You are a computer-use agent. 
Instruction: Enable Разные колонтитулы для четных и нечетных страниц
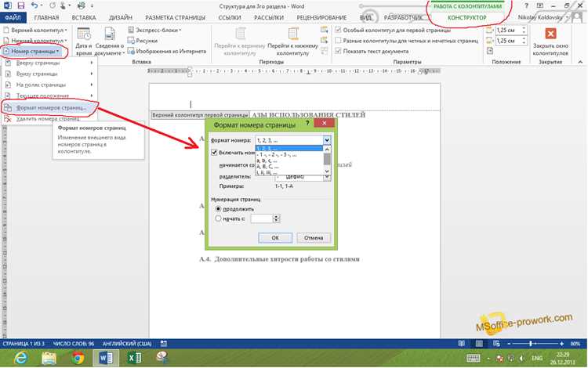pyautogui.click(x=338, y=41)
